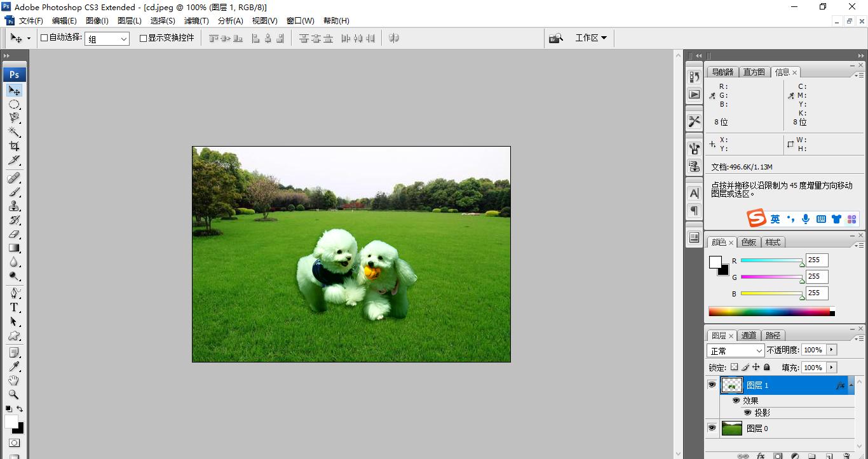The width and height of the screenshot is (868, 459).
Task: Open the 工作区 dropdown
Action: (590, 37)
